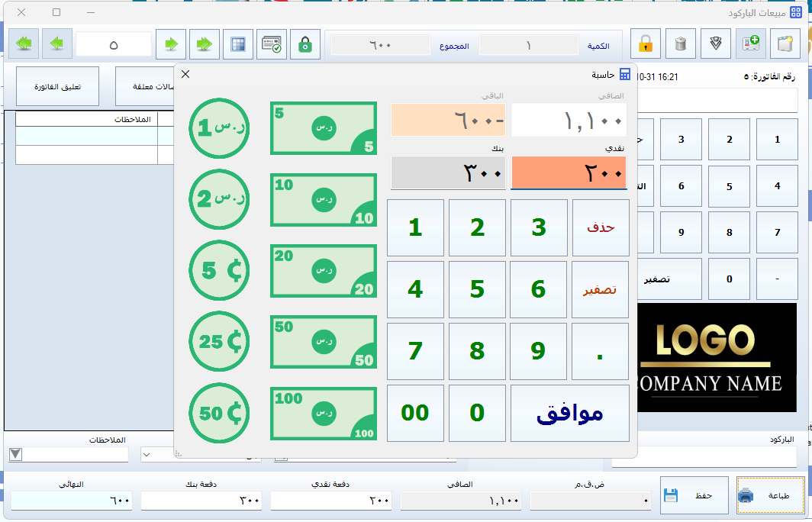Open the combo box beside the notes field
The height and width of the screenshot is (522, 812).
pos(147,455)
